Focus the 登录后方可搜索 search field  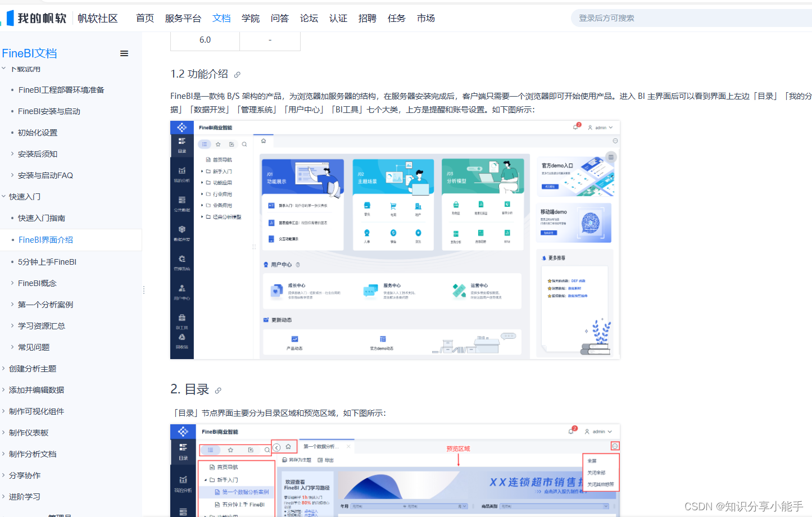tap(692, 18)
